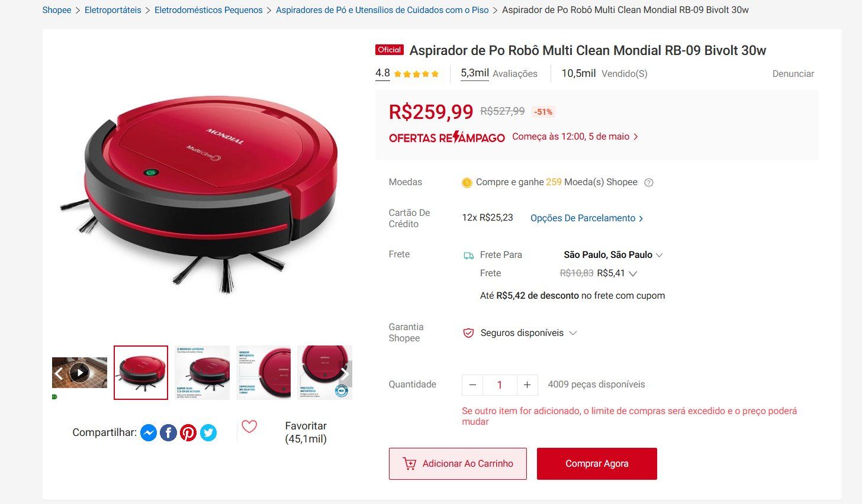Go to next product image with right arrow
This screenshot has width=862, height=504.
(x=345, y=373)
